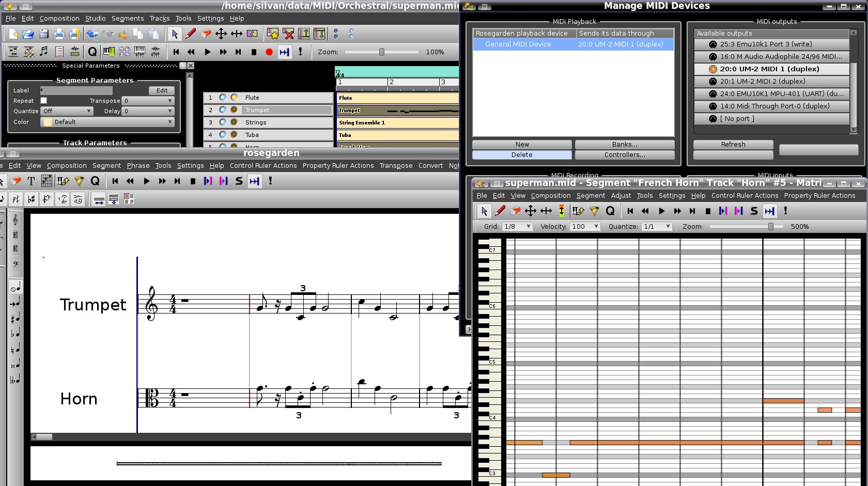The image size is (868, 486).
Task: Open the Phrase menu in notation editor
Action: click(x=138, y=166)
